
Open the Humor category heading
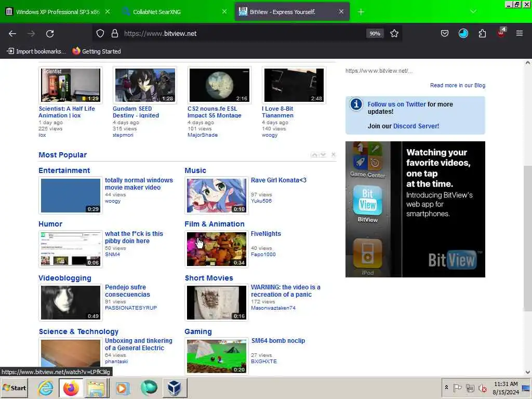click(x=50, y=224)
